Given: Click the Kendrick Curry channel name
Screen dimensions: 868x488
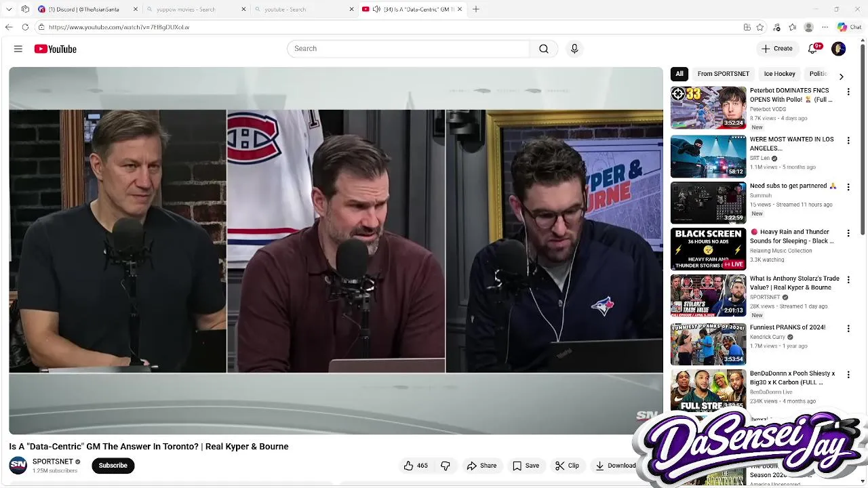Looking at the screenshot, I should (x=768, y=337).
